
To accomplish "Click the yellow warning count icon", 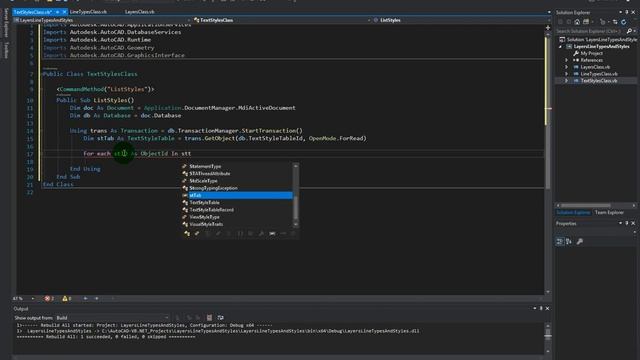I will pyautogui.click(x=64, y=298).
